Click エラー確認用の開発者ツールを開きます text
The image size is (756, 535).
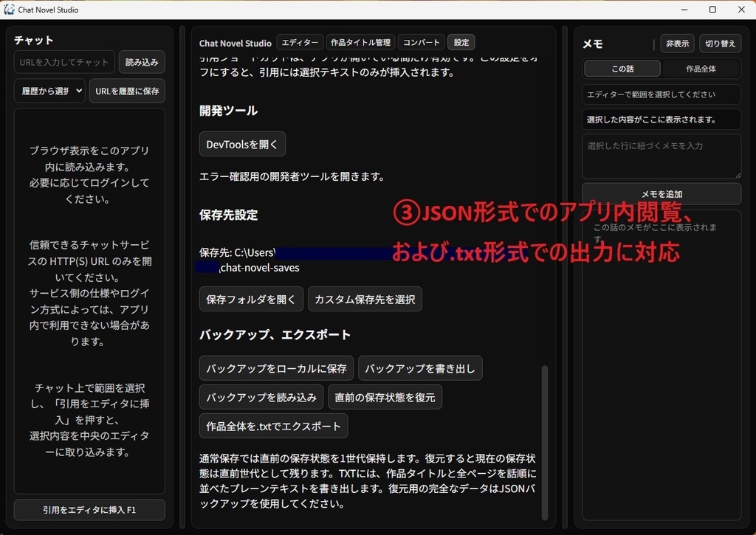click(x=292, y=176)
